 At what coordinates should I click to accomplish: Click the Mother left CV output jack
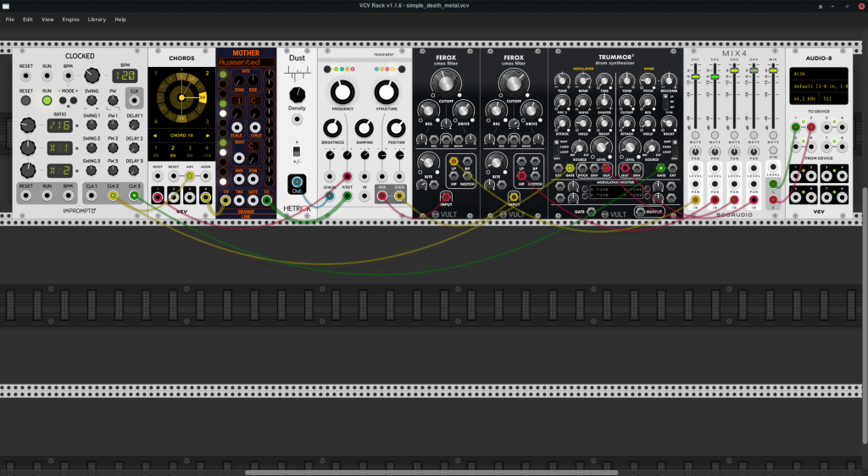coord(225,200)
